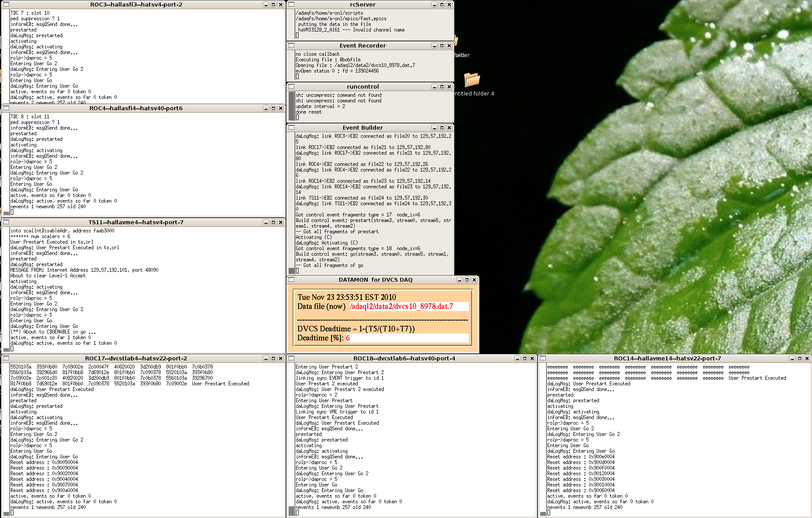Minimize the runcontrol window
Screen dimensions: 812x518
[x=434, y=86]
